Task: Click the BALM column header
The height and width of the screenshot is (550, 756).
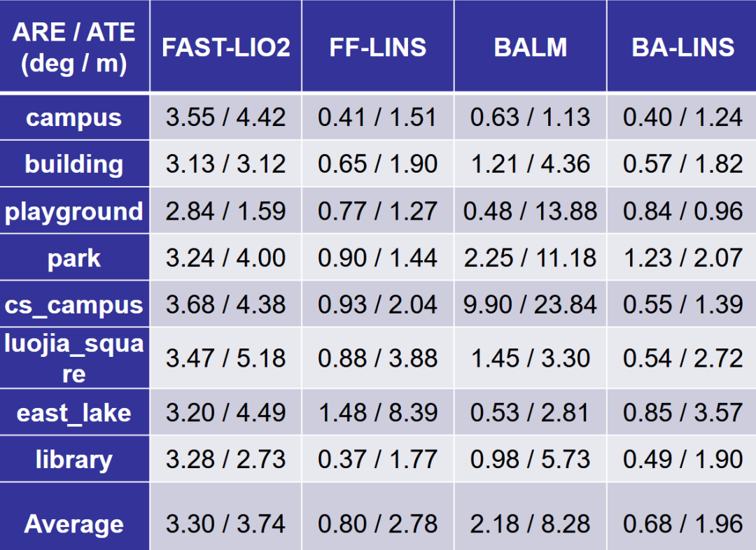Action: 530,48
